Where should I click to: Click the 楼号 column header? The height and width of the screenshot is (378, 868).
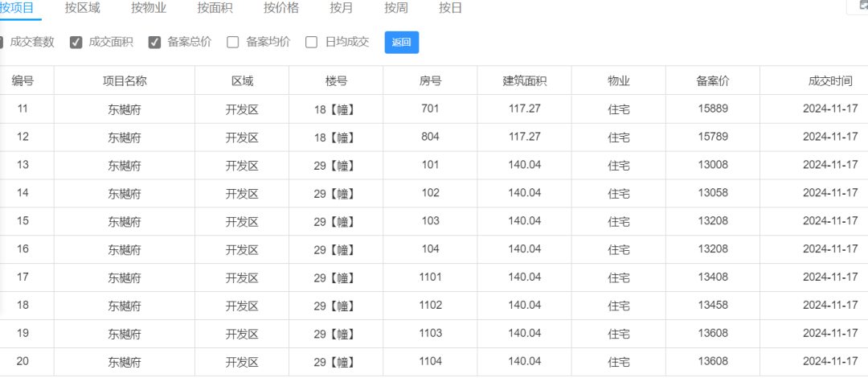pyautogui.click(x=336, y=81)
